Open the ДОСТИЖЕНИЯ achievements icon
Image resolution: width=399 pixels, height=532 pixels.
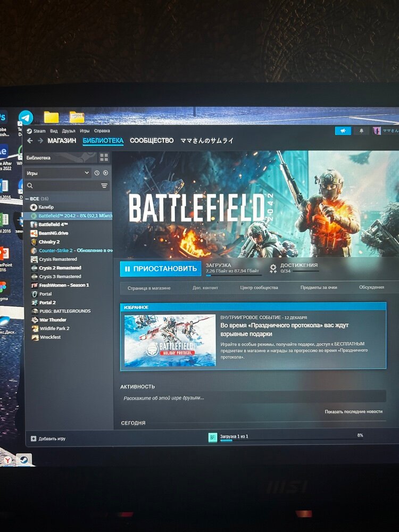point(273,268)
